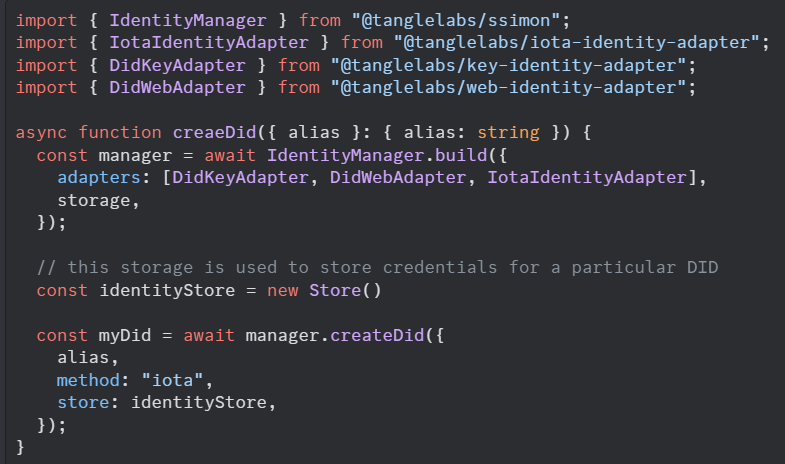Click the word "async" before function

pos(41,133)
